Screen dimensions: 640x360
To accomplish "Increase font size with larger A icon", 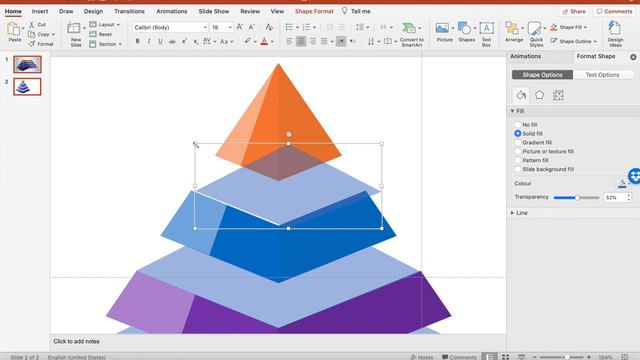I will pos(240,27).
